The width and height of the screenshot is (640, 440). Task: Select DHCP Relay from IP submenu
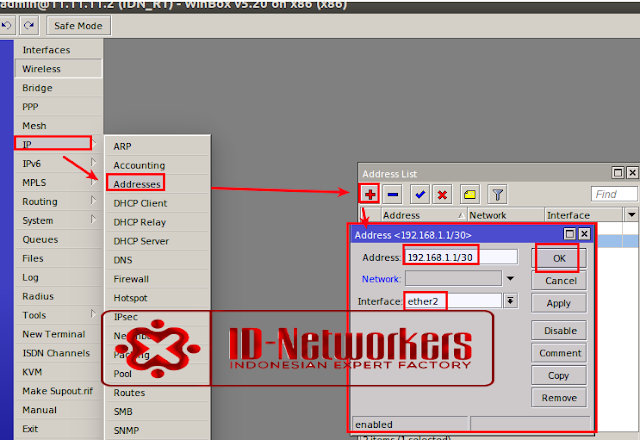[x=158, y=222]
